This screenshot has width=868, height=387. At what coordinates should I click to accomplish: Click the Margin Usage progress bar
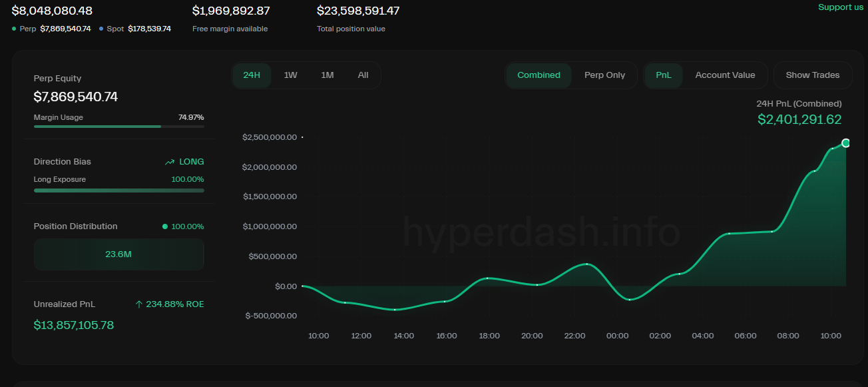click(x=118, y=126)
